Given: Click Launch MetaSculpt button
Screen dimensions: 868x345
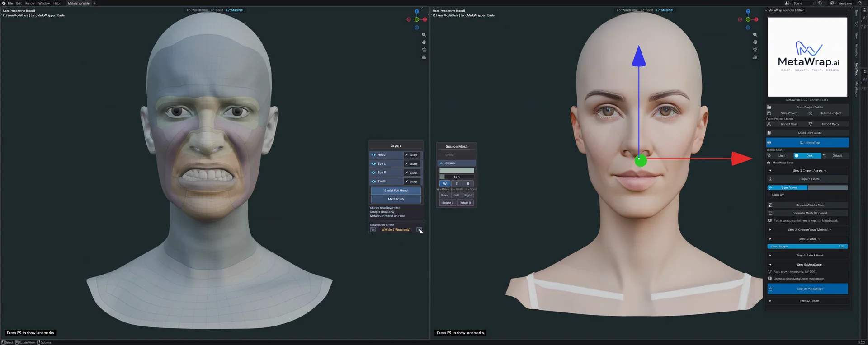Looking at the screenshot, I should [807, 289].
